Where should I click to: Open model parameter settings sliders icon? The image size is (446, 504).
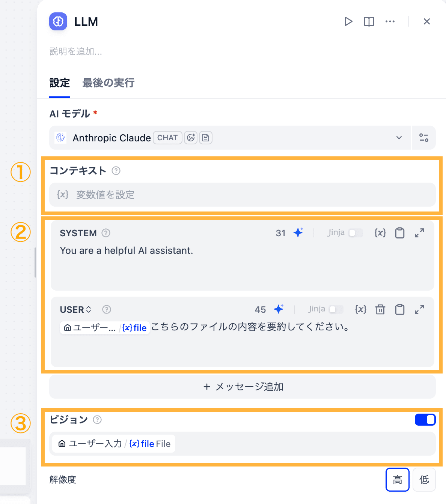424,138
